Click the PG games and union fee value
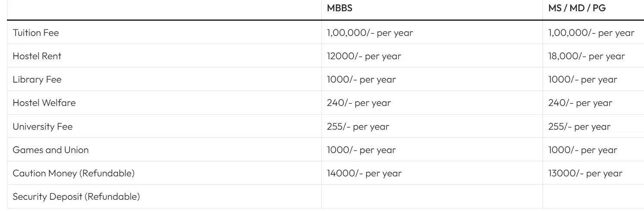644x211 pixels. (583, 150)
